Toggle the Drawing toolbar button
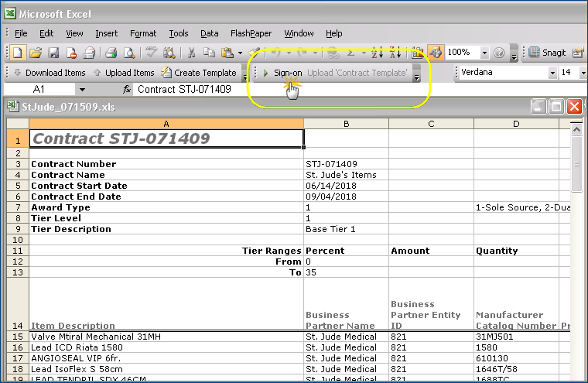This screenshot has width=588, height=383. point(436,53)
